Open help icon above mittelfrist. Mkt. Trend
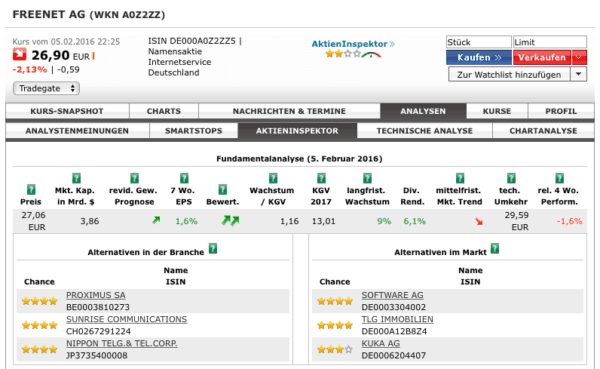This screenshot has width=600, height=369. tap(460, 178)
